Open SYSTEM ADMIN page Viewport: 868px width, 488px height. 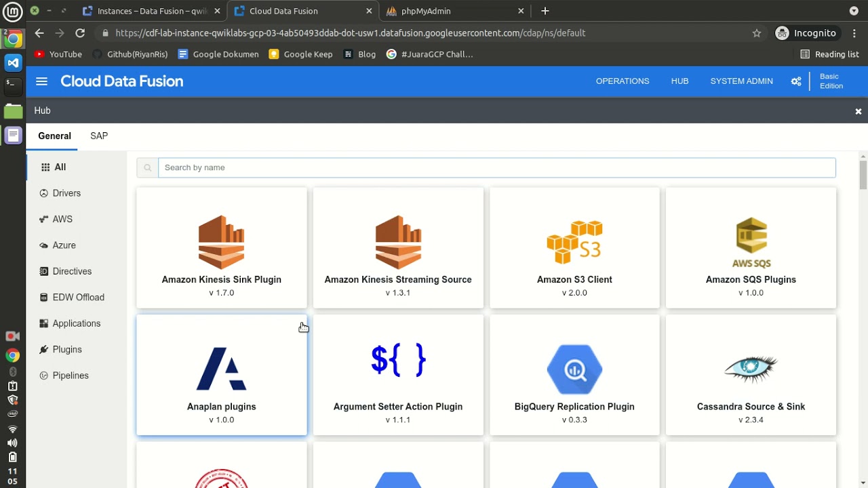[x=741, y=81]
